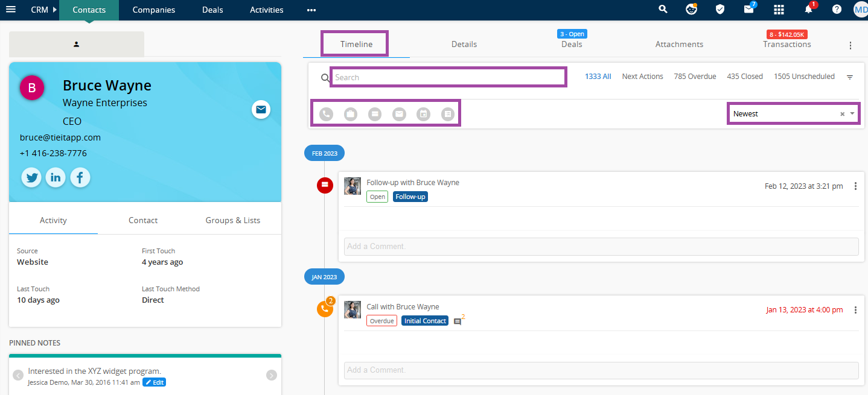Select the Activity tab on contact card

(x=53, y=220)
